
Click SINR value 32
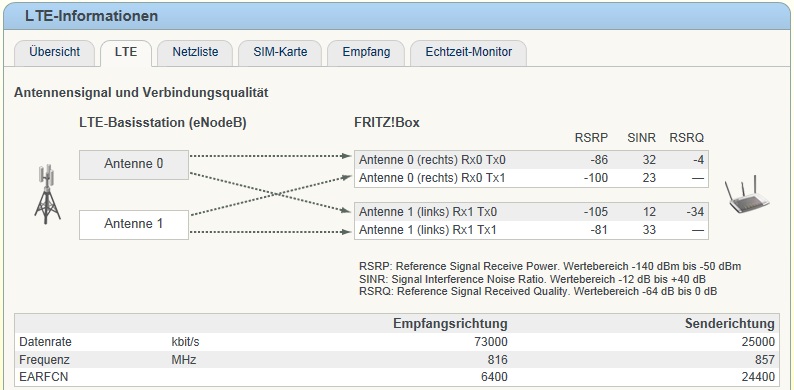649,160
